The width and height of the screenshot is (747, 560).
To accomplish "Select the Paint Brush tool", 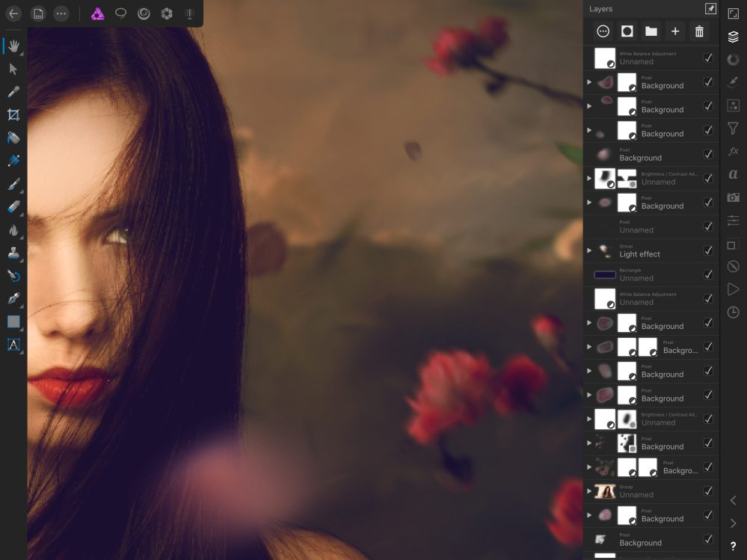I will click(13, 184).
